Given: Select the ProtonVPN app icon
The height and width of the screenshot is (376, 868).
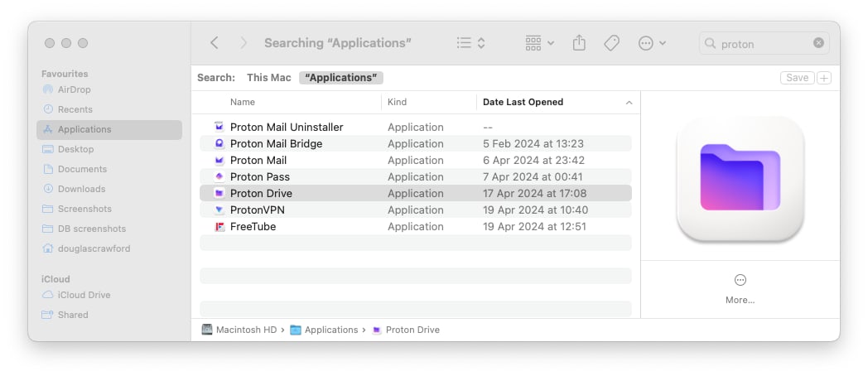Looking at the screenshot, I should 219,210.
